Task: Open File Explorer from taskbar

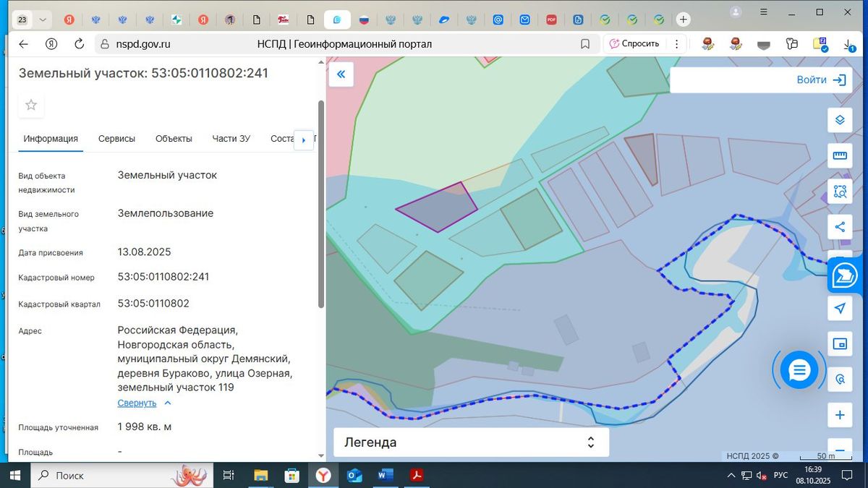Action: [x=261, y=475]
